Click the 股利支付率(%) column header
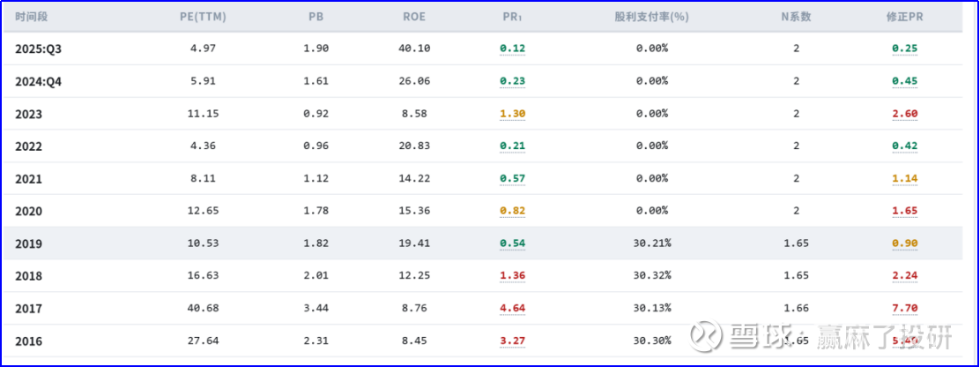The image size is (980, 367). click(x=651, y=17)
